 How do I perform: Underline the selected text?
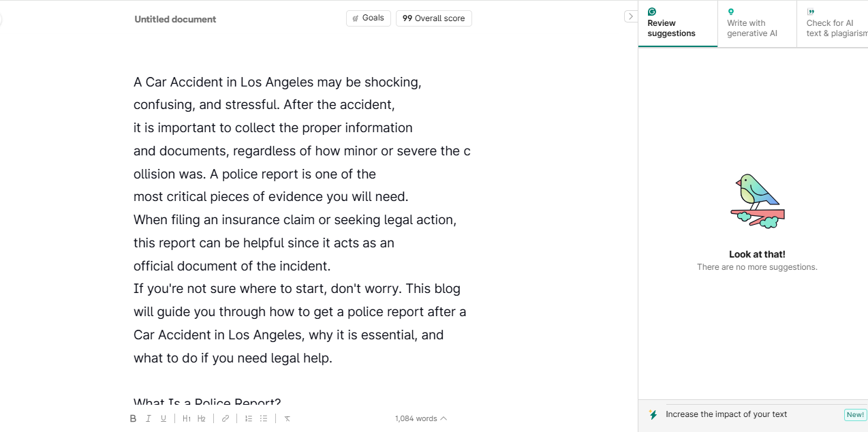coord(164,418)
